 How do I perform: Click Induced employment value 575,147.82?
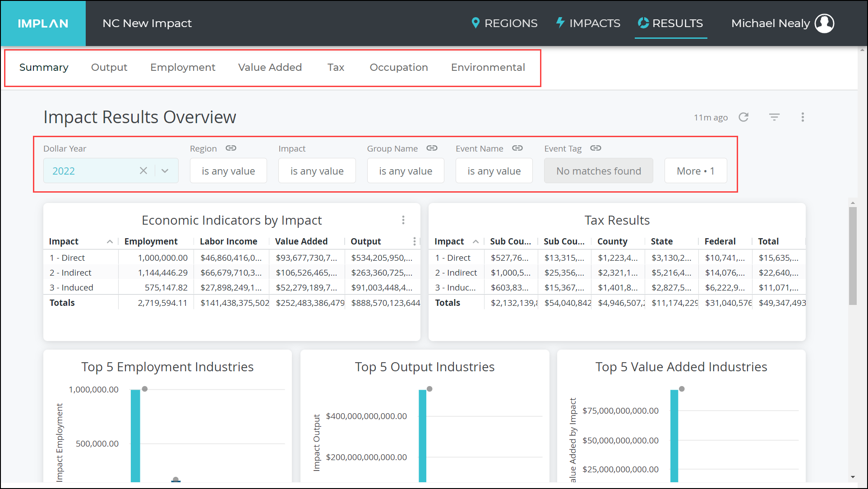(166, 287)
